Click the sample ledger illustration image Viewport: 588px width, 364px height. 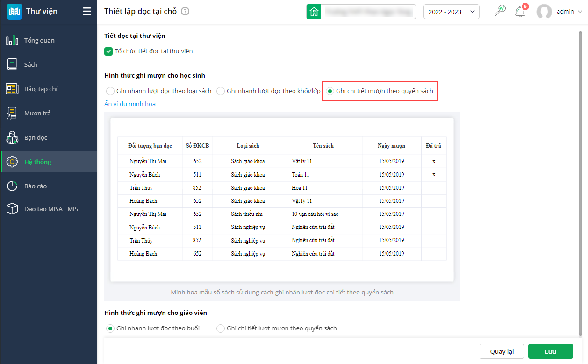tap(282, 200)
